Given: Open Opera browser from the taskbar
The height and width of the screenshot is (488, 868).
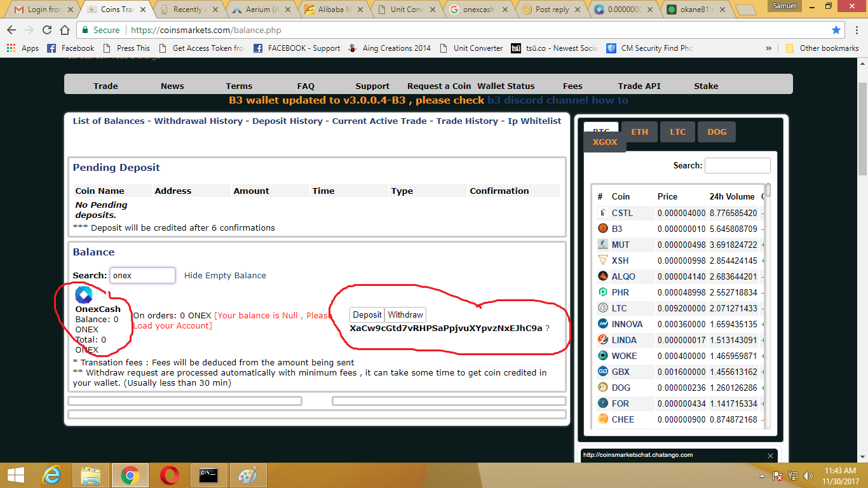Looking at the screenshot, I should point(169,475).
